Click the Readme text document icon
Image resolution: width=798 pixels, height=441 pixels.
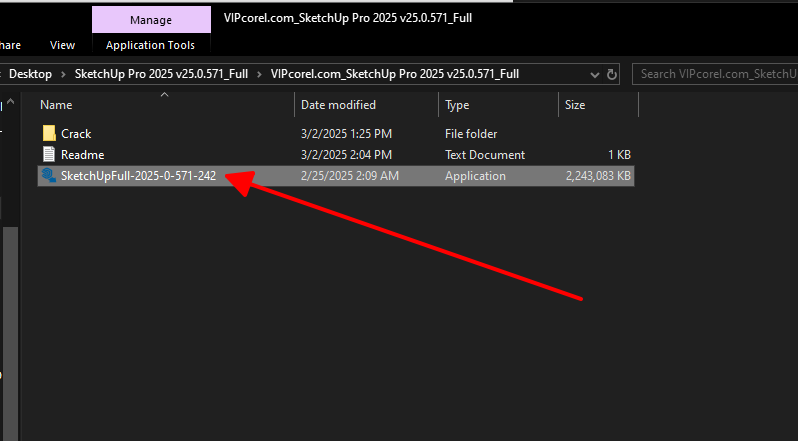coord(49,155)
